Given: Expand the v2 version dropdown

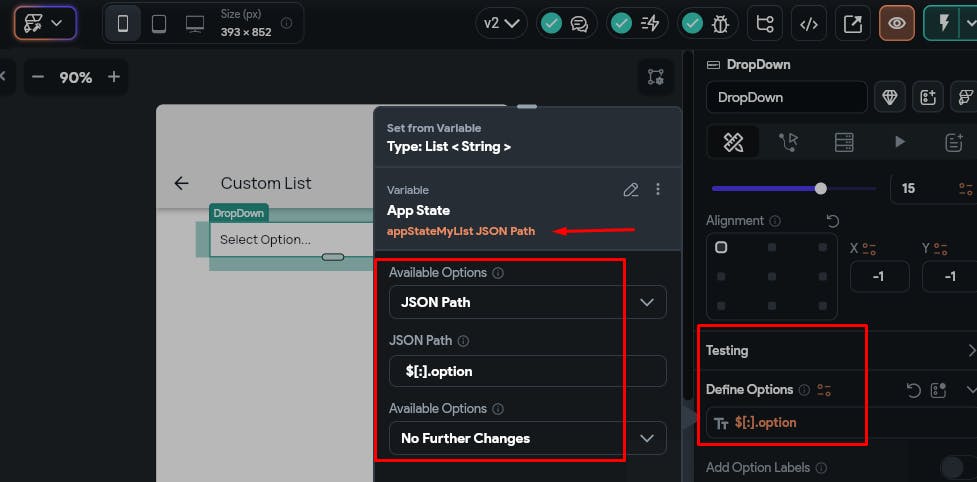Looking at the screenshot, I should click(503, 23).
